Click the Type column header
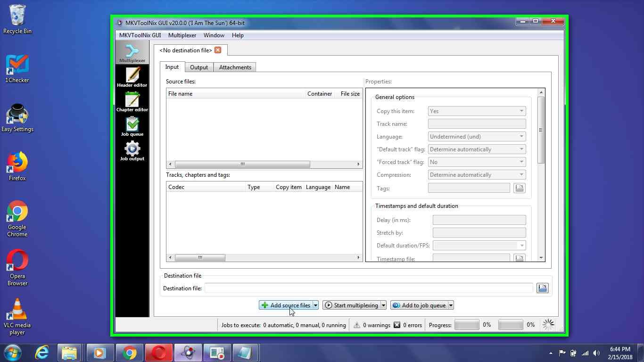 (259, 187)
